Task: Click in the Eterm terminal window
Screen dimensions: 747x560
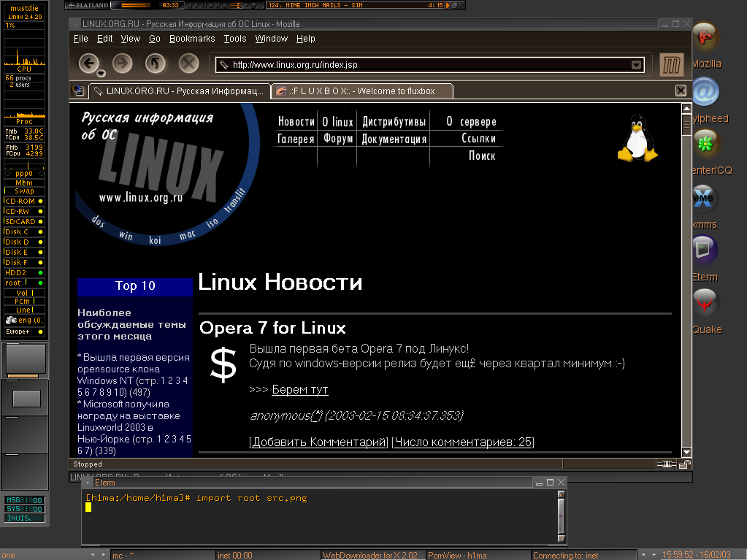Action: (320, 516)
